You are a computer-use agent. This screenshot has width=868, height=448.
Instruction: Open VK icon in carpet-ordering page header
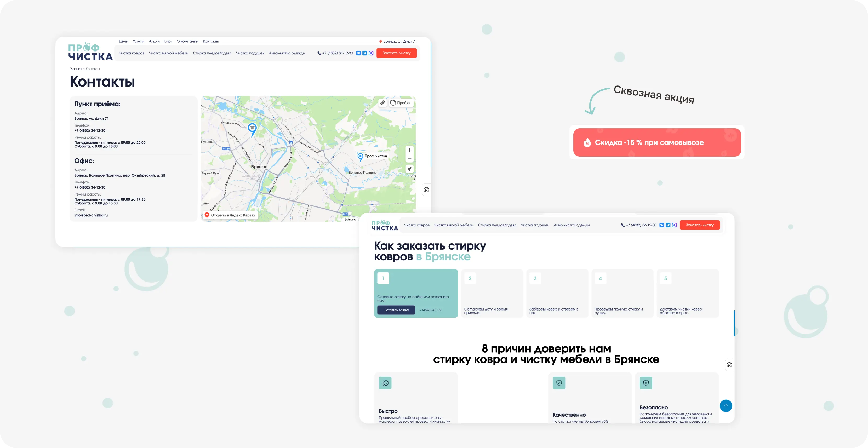[662, 225]
